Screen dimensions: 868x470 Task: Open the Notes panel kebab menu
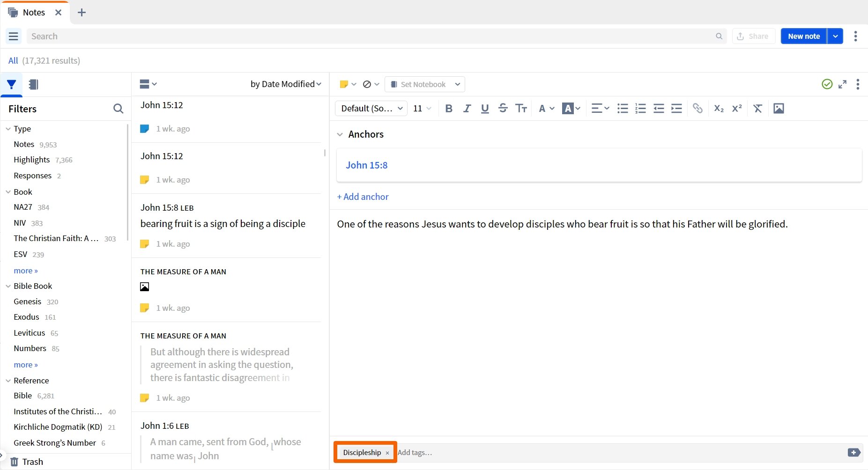[x=855, y=36]
